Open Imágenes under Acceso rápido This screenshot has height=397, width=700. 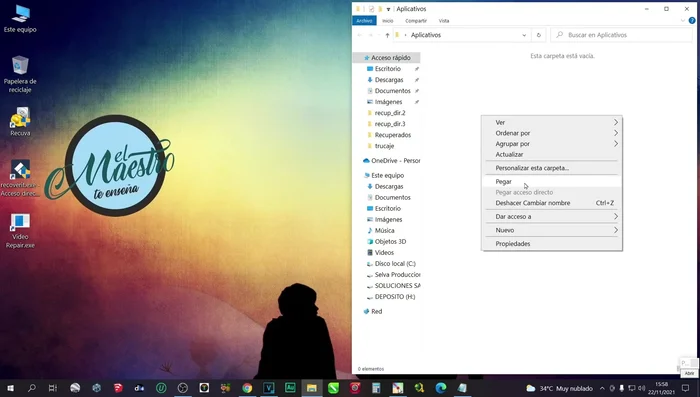click(x=387, y=102)
